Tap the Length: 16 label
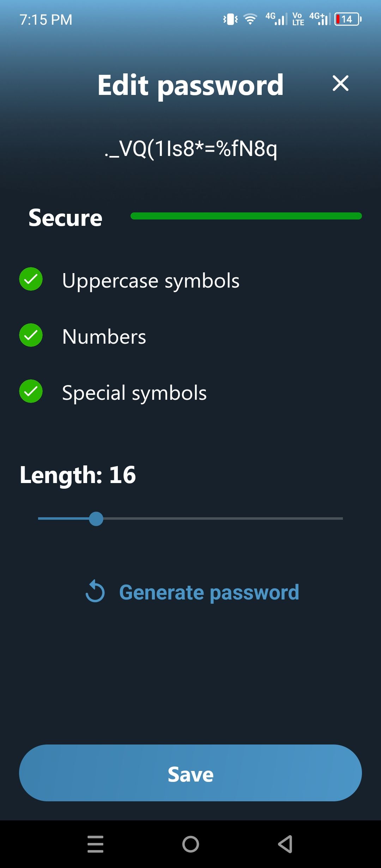Viewport: 381px width, 868px height. (x=78, y=475)
